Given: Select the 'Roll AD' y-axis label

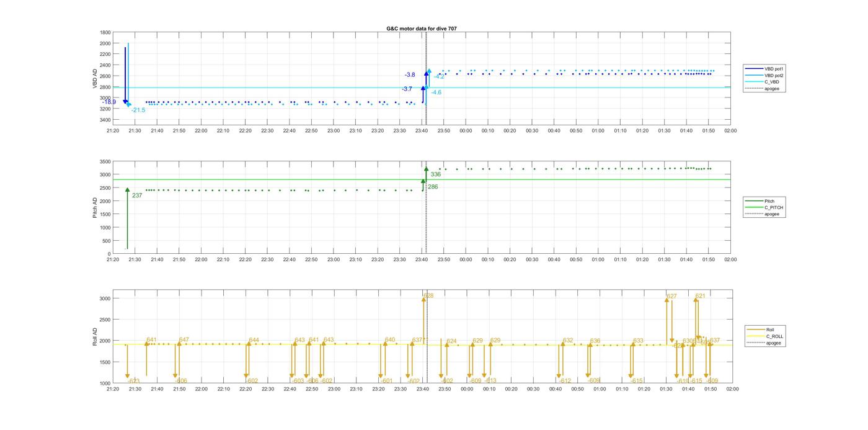Looking at the screenshot, I should click(x=95, y=336).
